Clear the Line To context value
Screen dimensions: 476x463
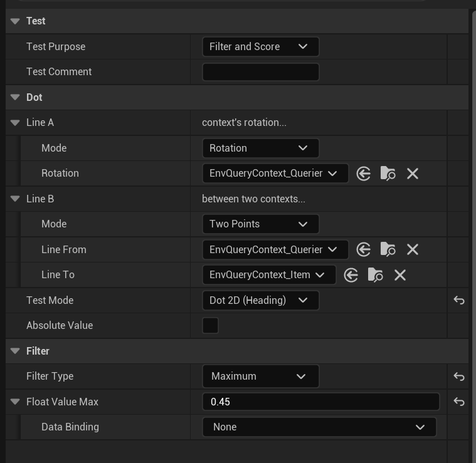399,275
